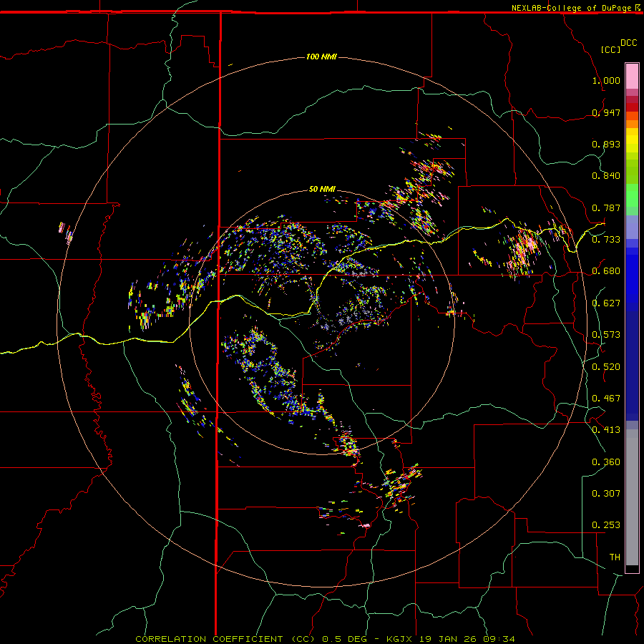Click the 0.573 legend value
644x644 pixels.
pyautogui.click(x=606, y=335)
